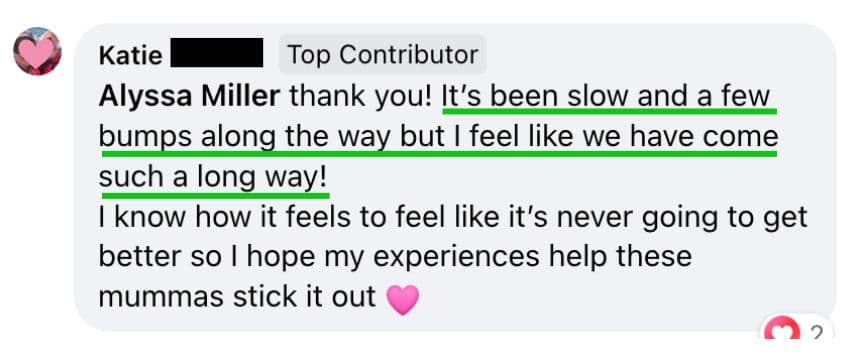
Task: Open commenter name Katie
Action: pos(131,55)
